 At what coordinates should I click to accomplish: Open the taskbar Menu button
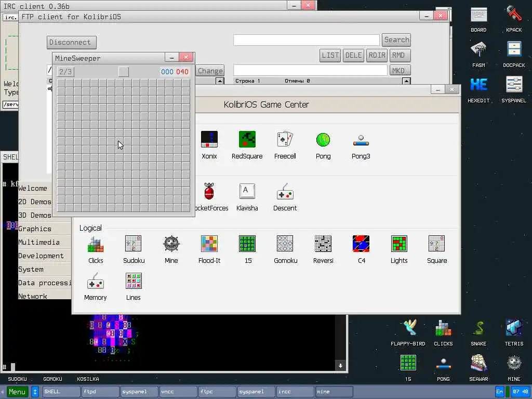coord(17,392)
